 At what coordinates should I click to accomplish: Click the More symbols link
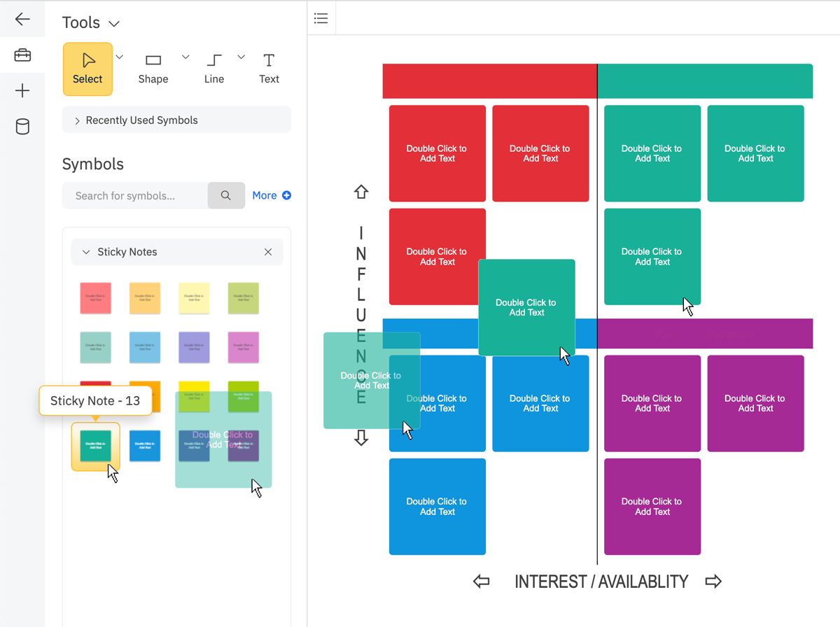271,196
